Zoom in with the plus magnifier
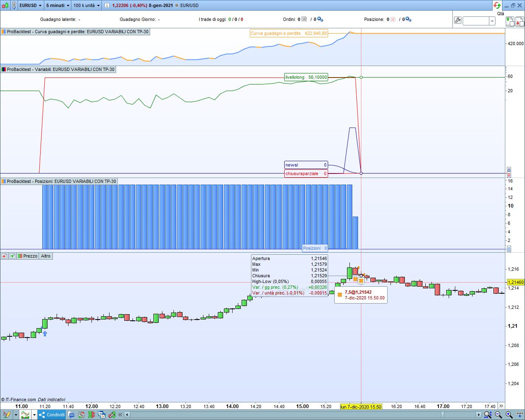 [x=509, y=415]
